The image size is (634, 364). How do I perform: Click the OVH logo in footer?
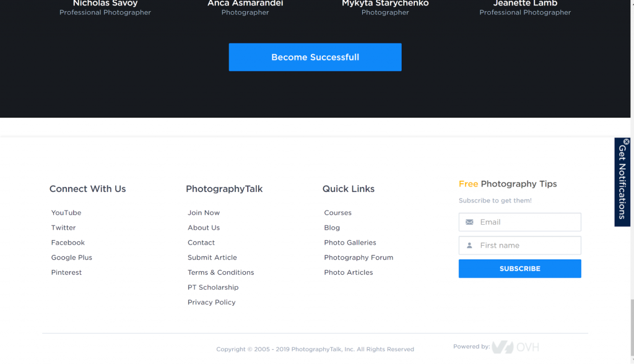(515, 347)
